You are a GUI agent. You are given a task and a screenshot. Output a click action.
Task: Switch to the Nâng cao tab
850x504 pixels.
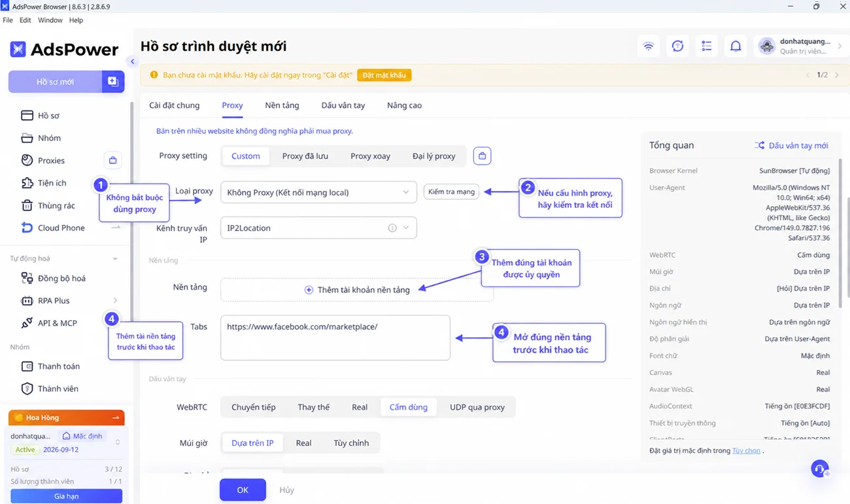(x=404, y=105)
